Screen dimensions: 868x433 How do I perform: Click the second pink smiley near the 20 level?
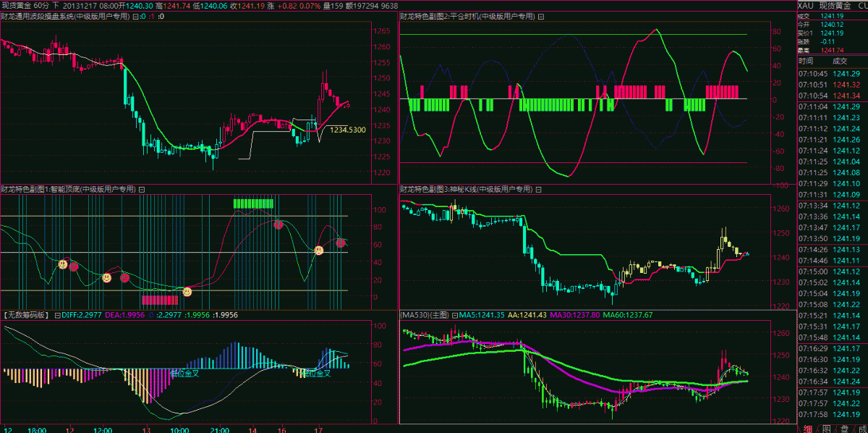(124, 277)
